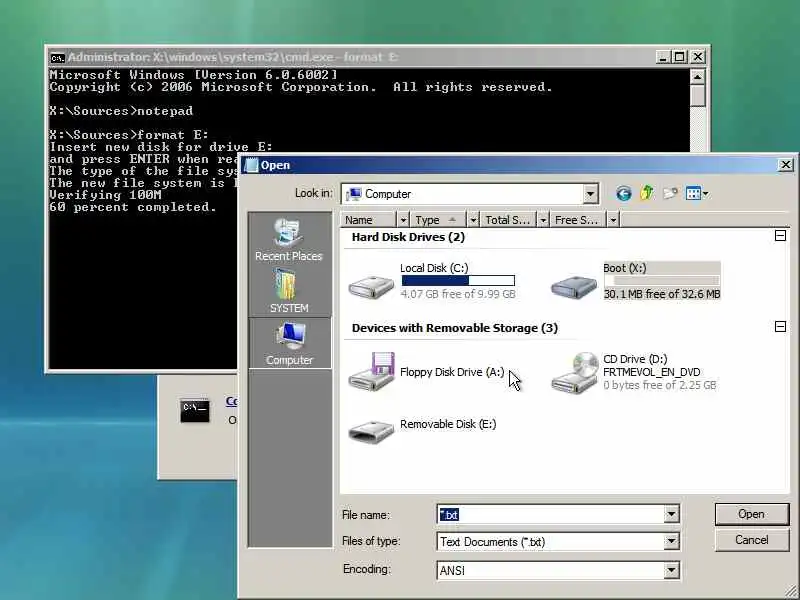Expand the Total Size column dropdown arrow
Image resolution: width=800 pixels, height=600 pixels.
(543, 220)
